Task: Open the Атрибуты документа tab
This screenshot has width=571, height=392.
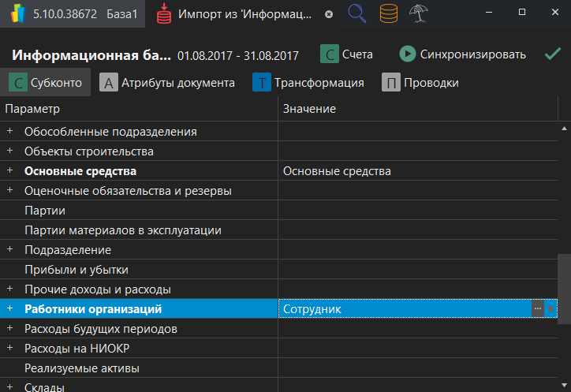Action: pyautogui.click(x=167, y=82)
